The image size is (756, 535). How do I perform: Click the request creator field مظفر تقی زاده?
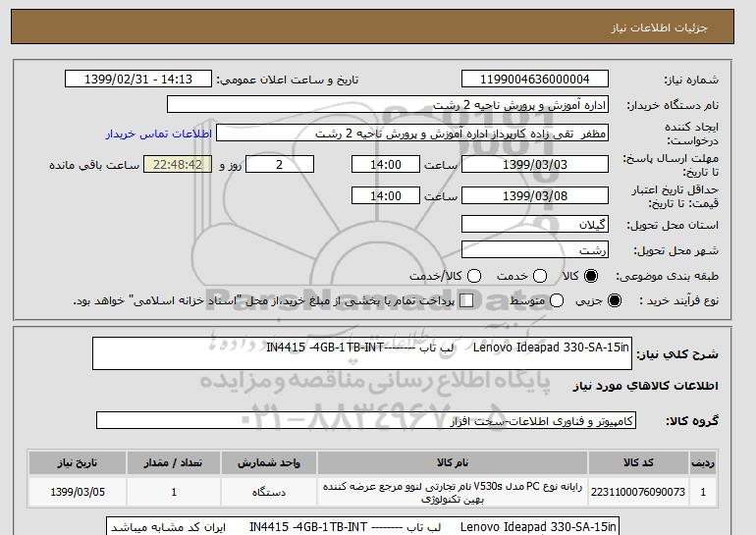click(412, 134)
